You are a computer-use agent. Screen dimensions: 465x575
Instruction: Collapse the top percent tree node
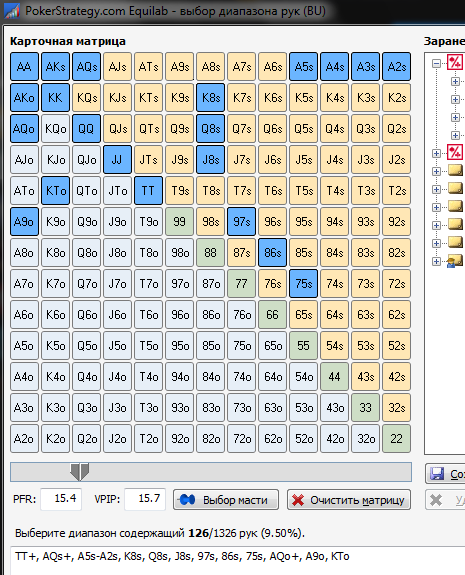click(x=436, y=63)
